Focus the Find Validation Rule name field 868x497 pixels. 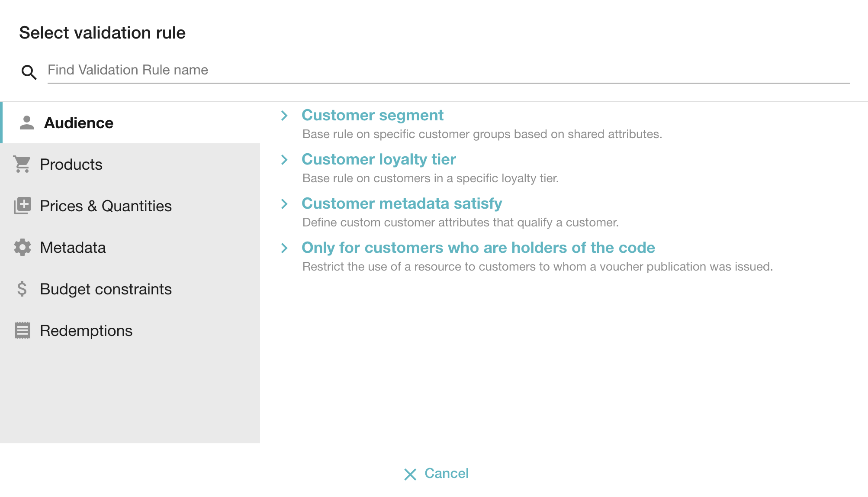click(x=448, y=70)
